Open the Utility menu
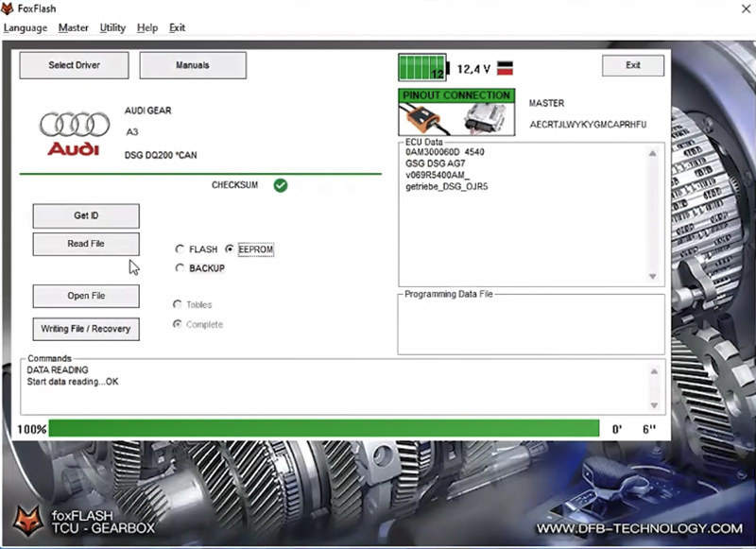Viewport: 756px width, 549px height. (x=112, y=28)
